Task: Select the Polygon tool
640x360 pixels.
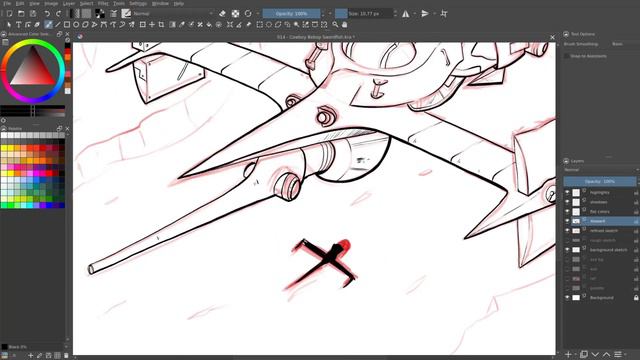Action: click(x=85, y=24)
